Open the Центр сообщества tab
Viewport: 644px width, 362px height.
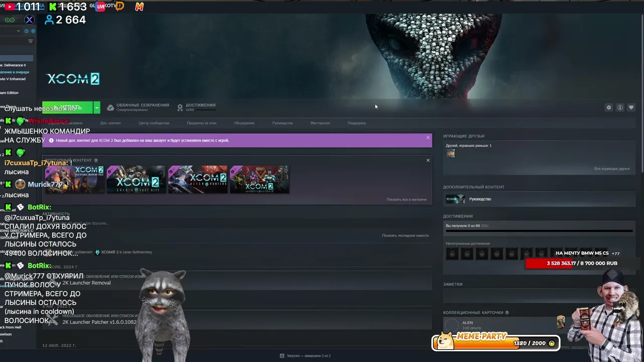coord(154,123)
